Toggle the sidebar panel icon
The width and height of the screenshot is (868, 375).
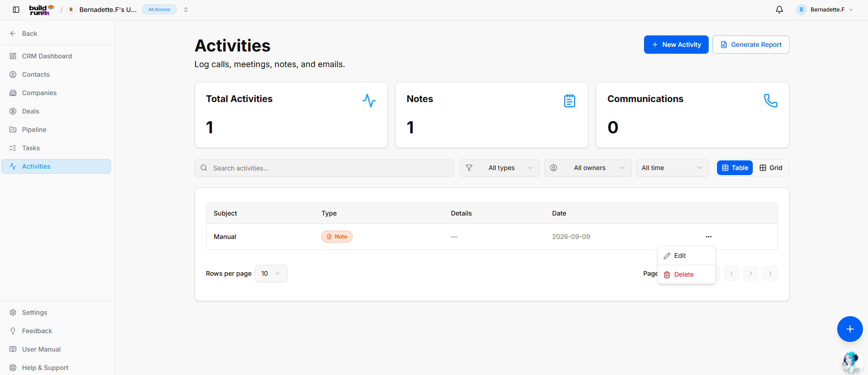point(16,10)
